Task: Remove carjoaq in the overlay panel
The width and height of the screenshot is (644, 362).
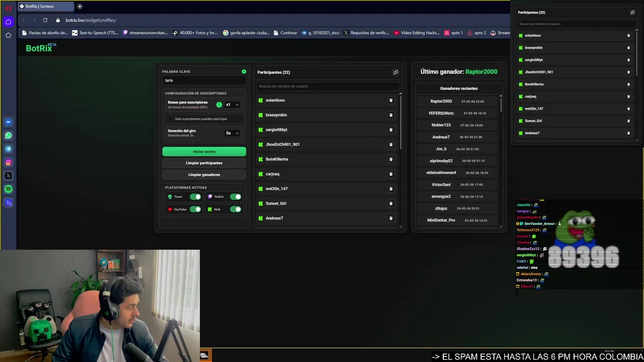Action: click(628, 97)
